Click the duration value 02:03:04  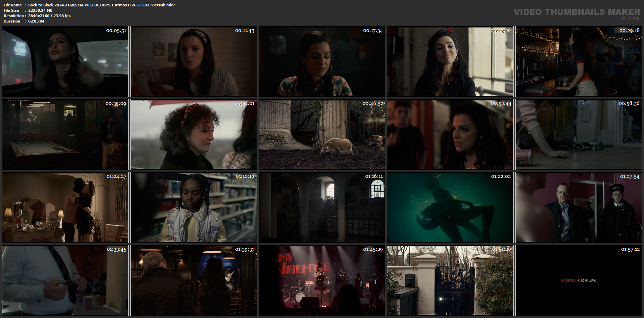pos(36,21)
